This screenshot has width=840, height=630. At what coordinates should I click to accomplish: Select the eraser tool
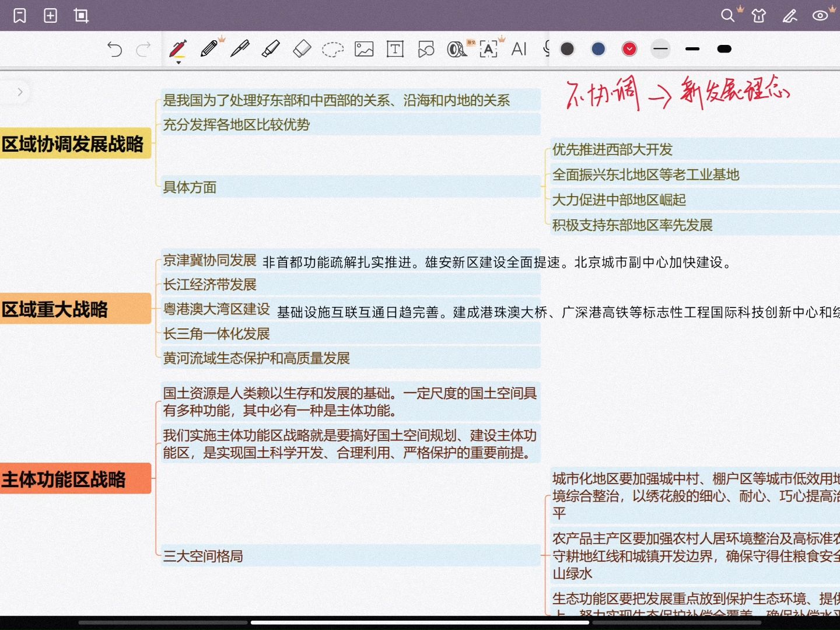302,48
